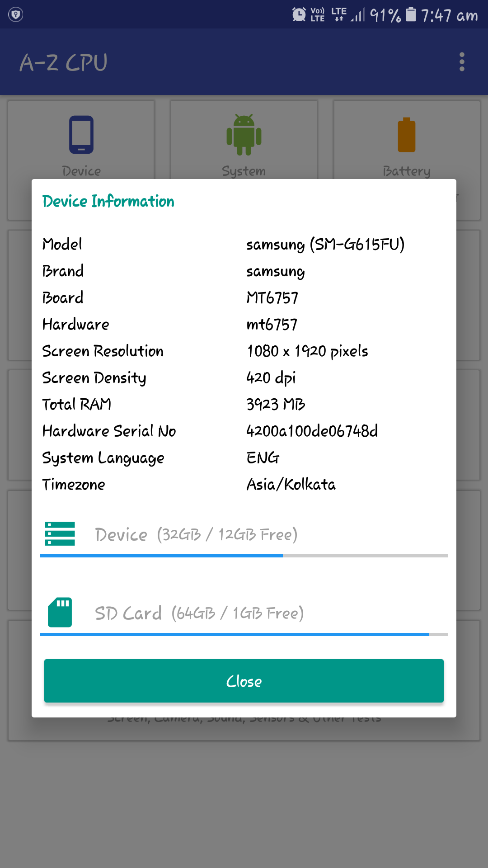Tap the 'System' tile label behind dialog

tap(244, 171)
